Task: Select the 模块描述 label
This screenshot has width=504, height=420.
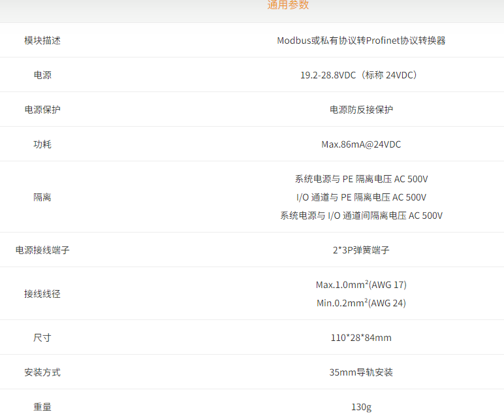Action: 42,40
